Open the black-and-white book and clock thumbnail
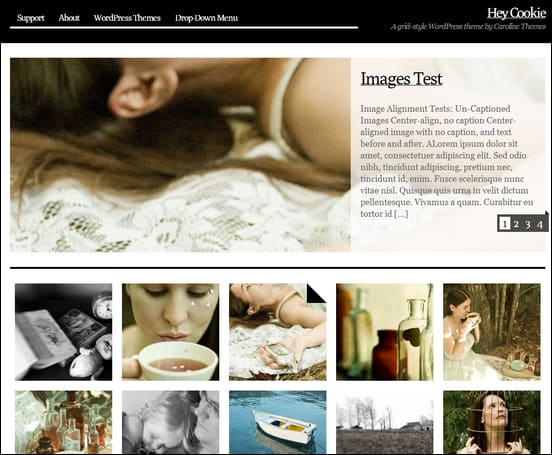The height and width of the screenshot is (455, 552). pos(63,332)
